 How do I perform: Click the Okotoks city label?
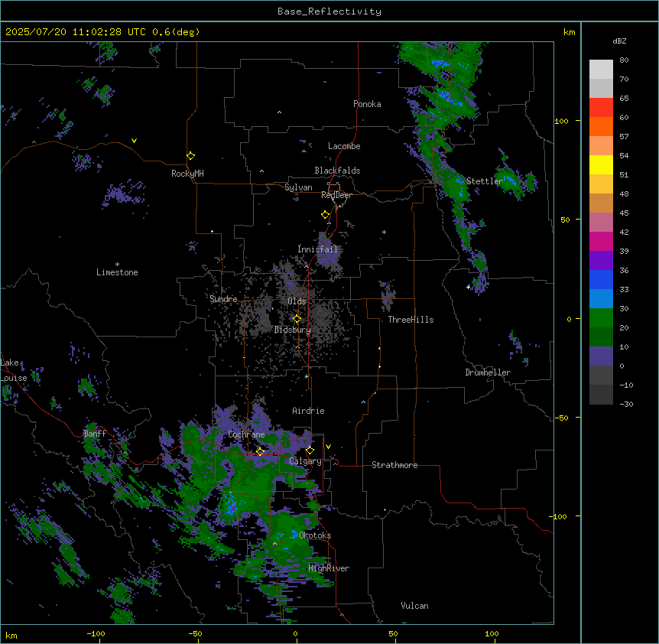315,535
